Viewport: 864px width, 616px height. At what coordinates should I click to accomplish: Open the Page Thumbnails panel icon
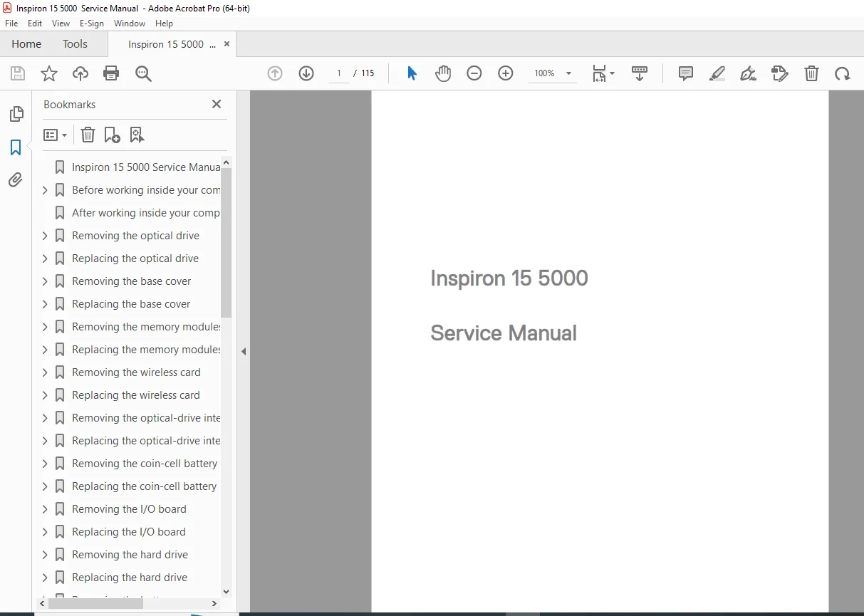pyautogui.click(x=16, y=114)
